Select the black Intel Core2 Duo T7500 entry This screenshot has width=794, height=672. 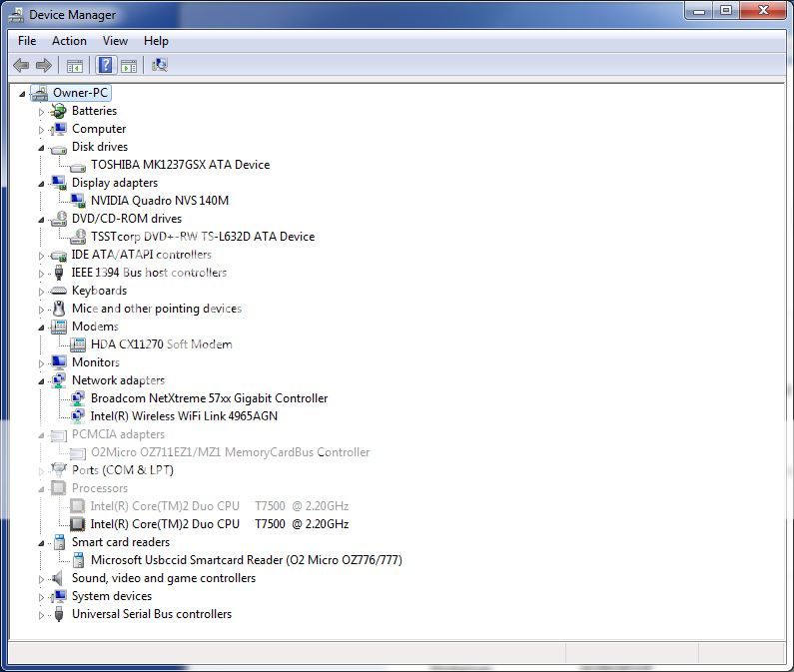tap(220, 524)
